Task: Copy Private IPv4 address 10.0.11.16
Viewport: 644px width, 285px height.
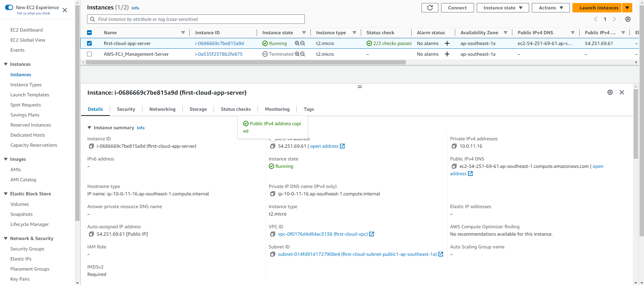Action: (x=454, y=146)
